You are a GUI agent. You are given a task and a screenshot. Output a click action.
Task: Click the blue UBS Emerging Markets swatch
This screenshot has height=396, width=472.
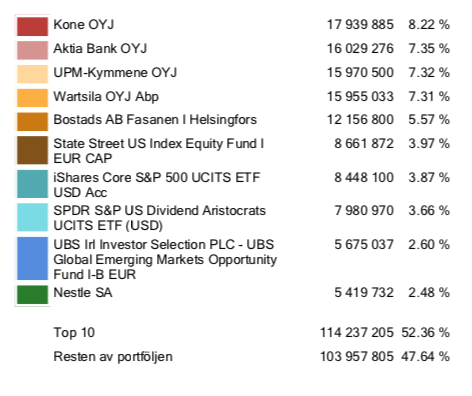32,258
